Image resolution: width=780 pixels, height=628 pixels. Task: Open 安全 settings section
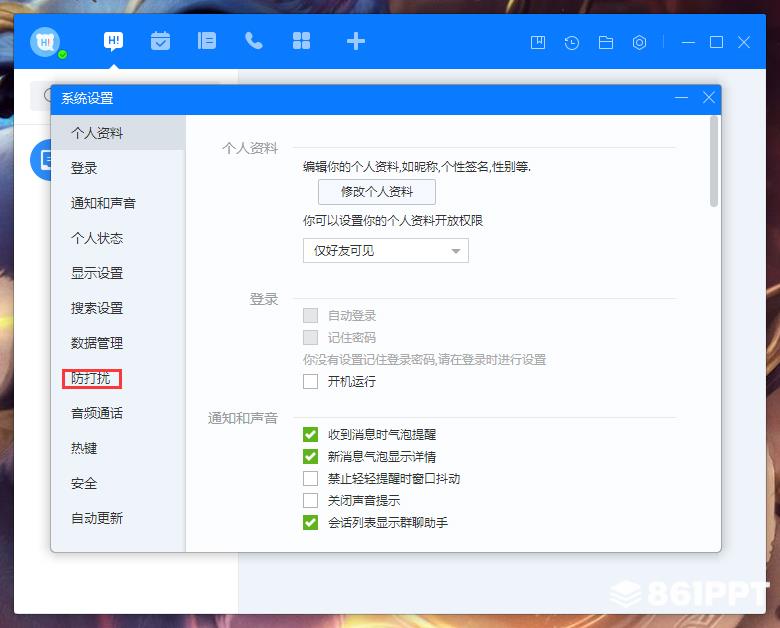(118, 483)
